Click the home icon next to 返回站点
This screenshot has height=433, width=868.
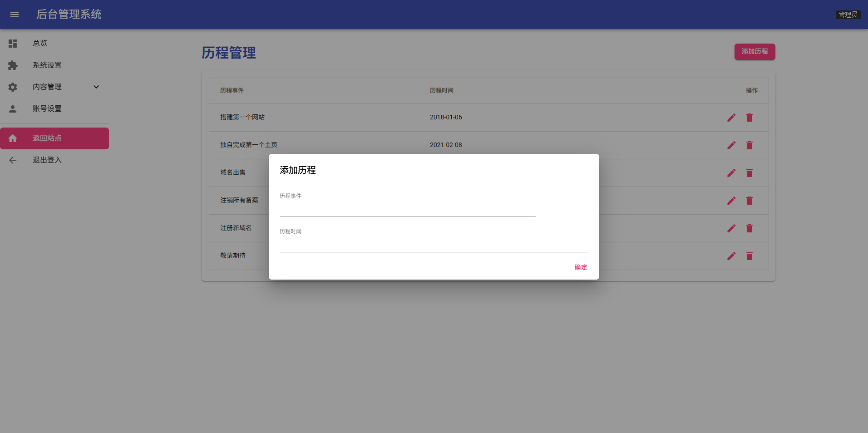(12, 138)
